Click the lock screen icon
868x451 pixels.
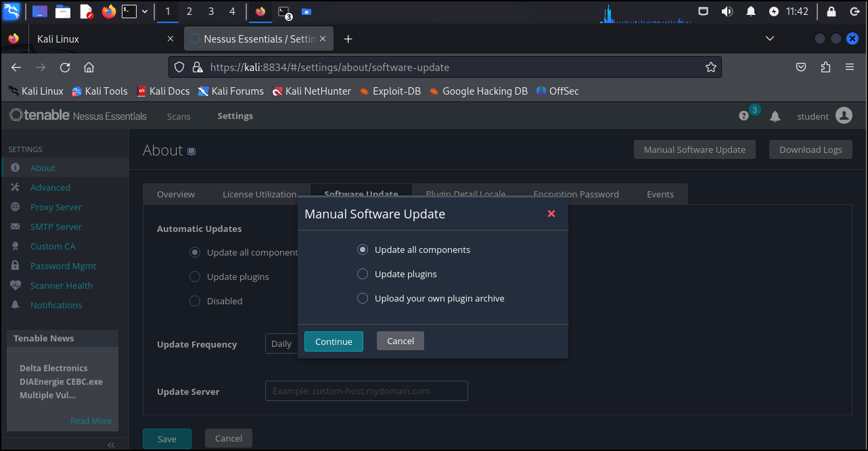point(831,11)
